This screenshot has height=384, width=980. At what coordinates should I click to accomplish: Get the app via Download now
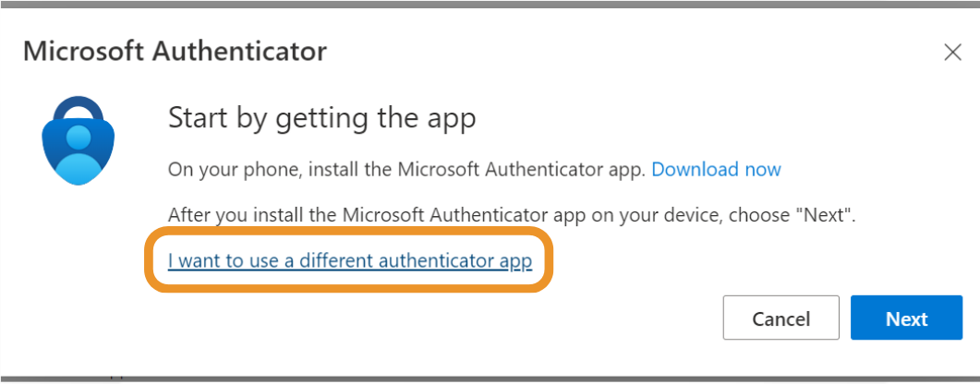716,169
